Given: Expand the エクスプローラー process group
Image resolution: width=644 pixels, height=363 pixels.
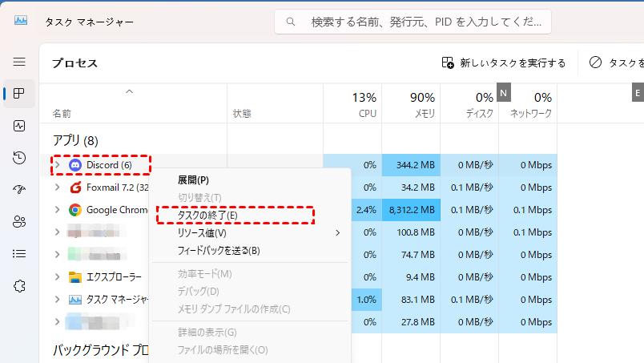Looking at the screenshot, I should 57,277.
